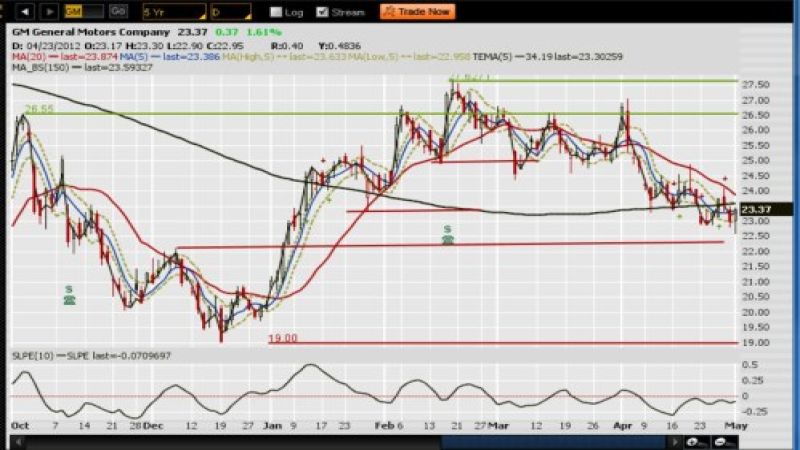
Task: Click the 26.55 resistance line label
Action: click(x=39, y=109)
